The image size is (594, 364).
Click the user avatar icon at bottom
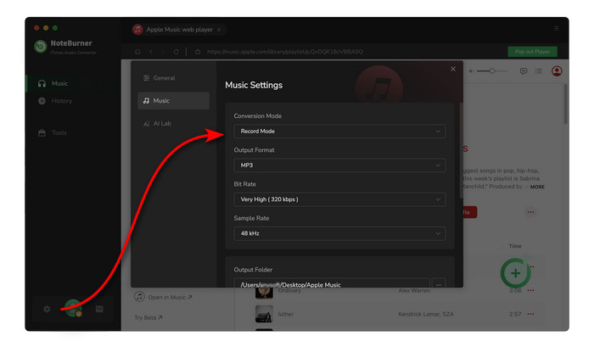[x=73, y=308]
